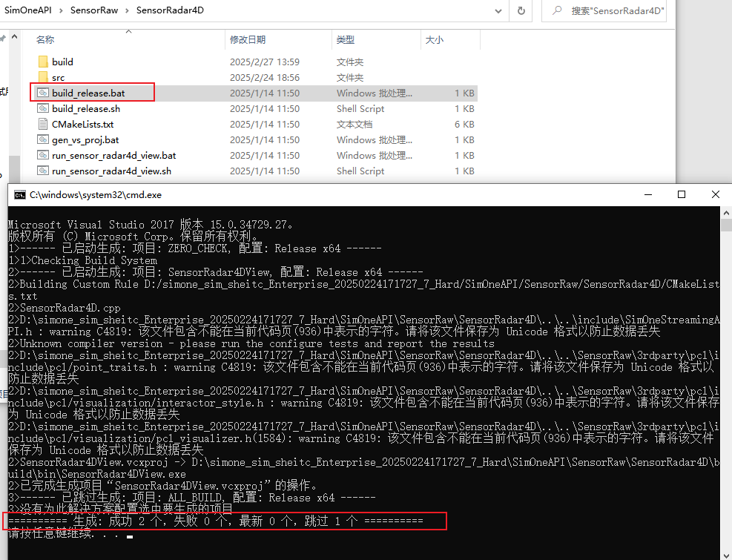Sort files by 修改日期 column
Viewport: 732px width, 560px height.
(x=248, y=40)
